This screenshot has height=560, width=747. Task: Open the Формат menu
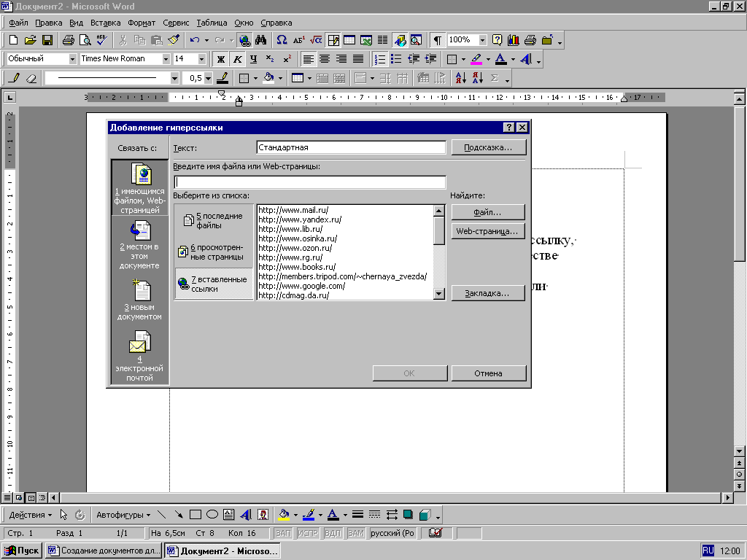point(142,23)
